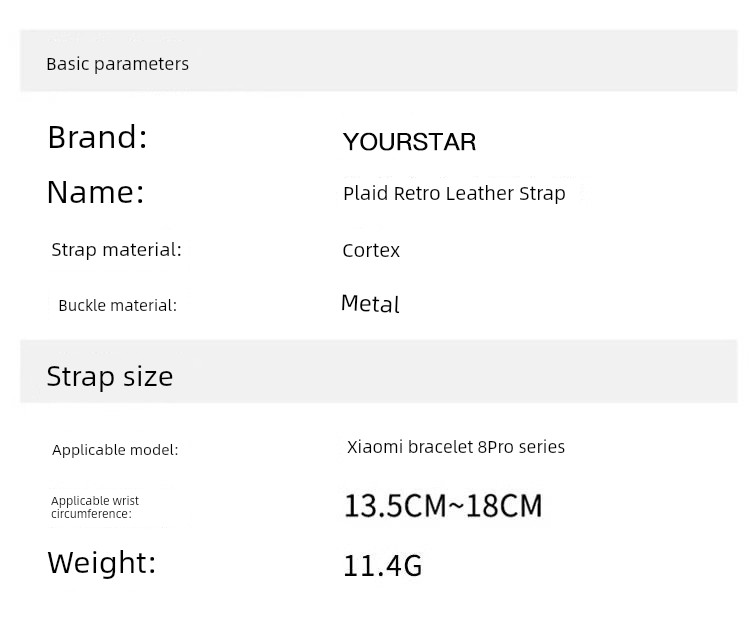Click Xiaomi bracelet 8Pro series text
750x618 pixels.
pyautogui.click(x=455, y=447)
